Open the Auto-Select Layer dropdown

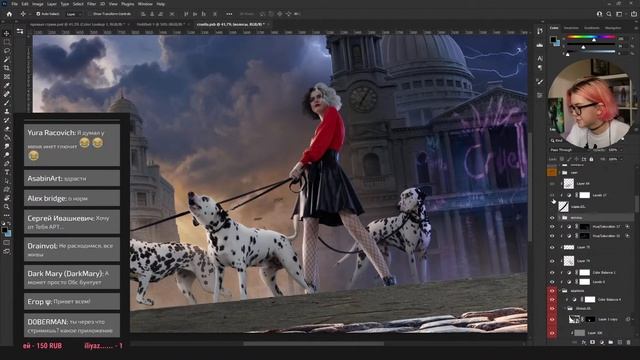pos(73,14)
